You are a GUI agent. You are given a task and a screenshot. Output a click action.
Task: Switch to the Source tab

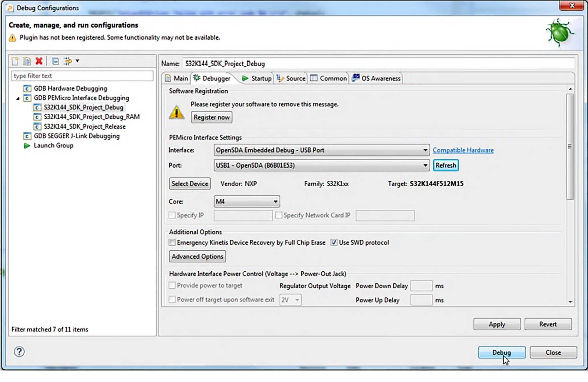tap(291, 78)
